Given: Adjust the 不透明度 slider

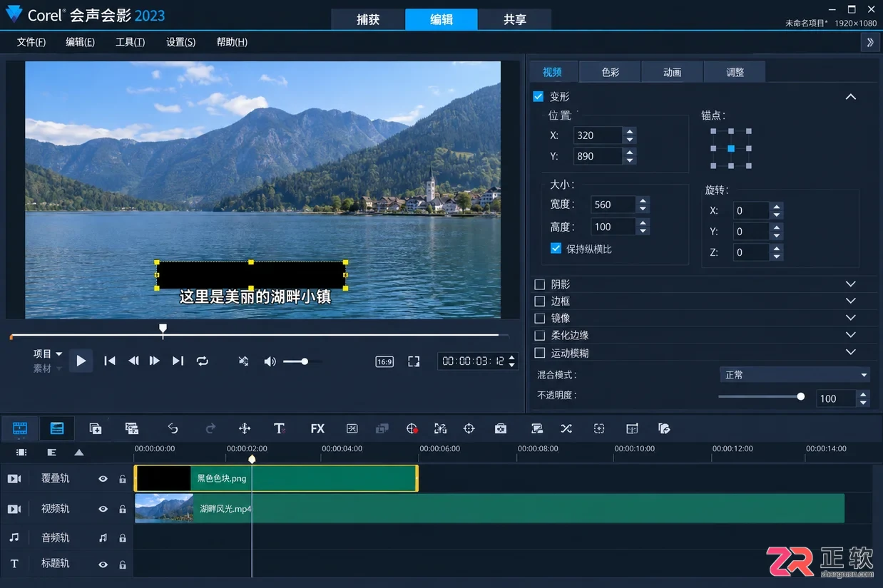Looking at the screenshot, I should pos(761,396).
